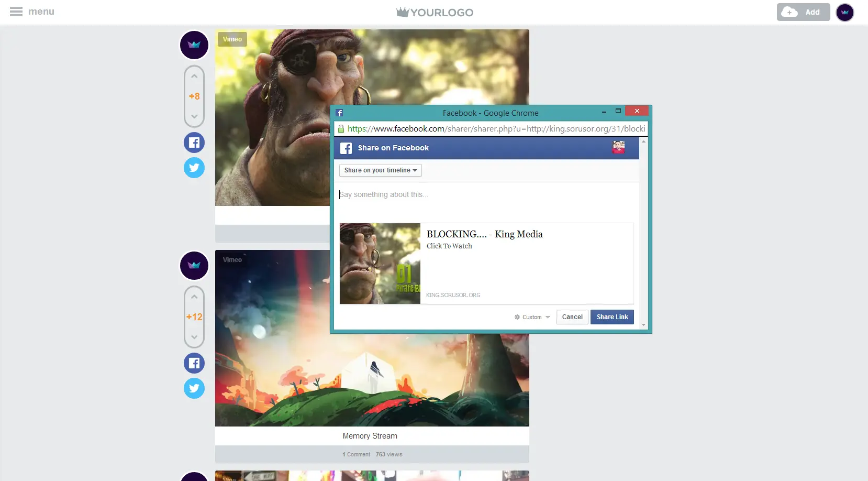This screenshot has width=868, height=481.
Task: Click the YOURLOGO crown logo
Action: coord(435,12)
